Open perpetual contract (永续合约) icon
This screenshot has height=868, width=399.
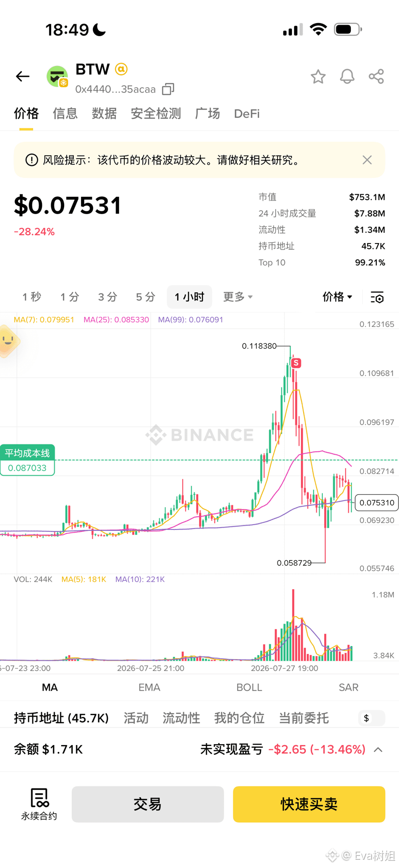click(x=39, y=804)
